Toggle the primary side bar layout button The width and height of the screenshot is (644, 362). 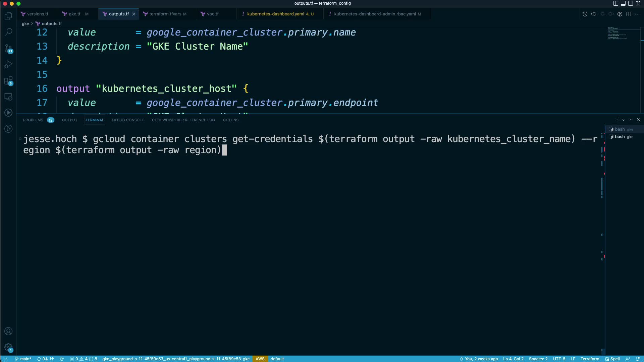pyautogui.click(x=615, y=3)
